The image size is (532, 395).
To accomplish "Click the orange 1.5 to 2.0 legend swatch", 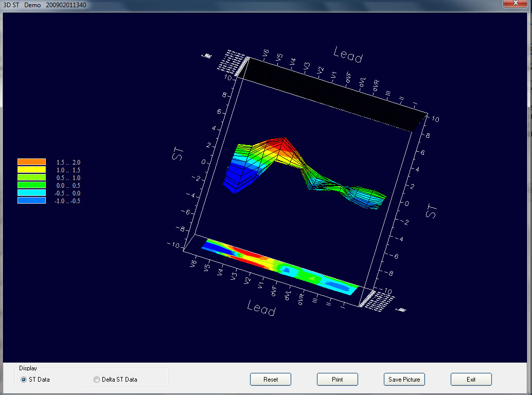I will (31, 162).
